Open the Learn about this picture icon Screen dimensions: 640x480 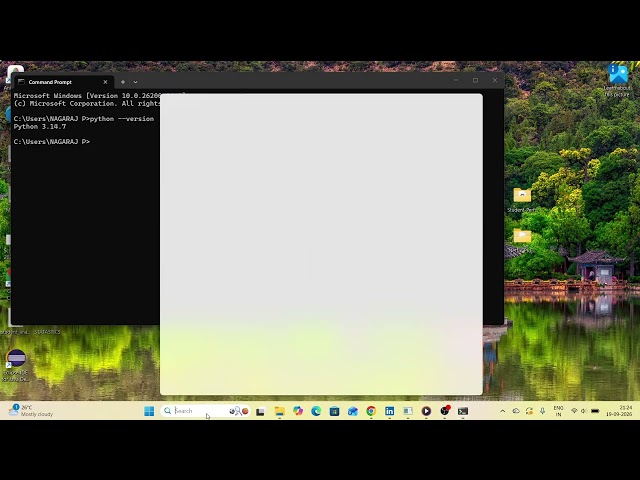coord(617,80)
